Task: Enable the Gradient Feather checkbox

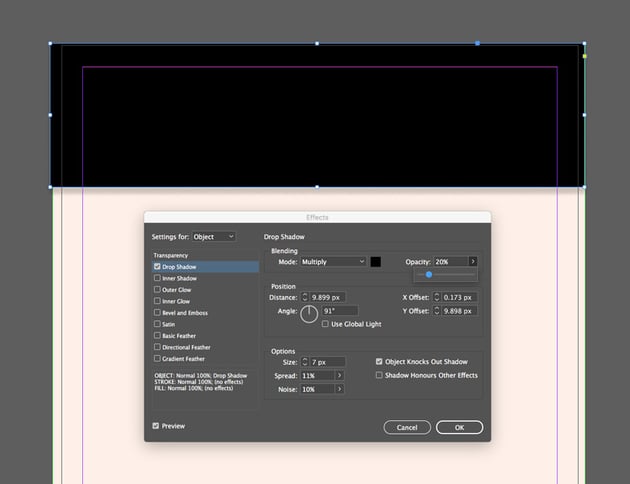Action: (157, 358)
